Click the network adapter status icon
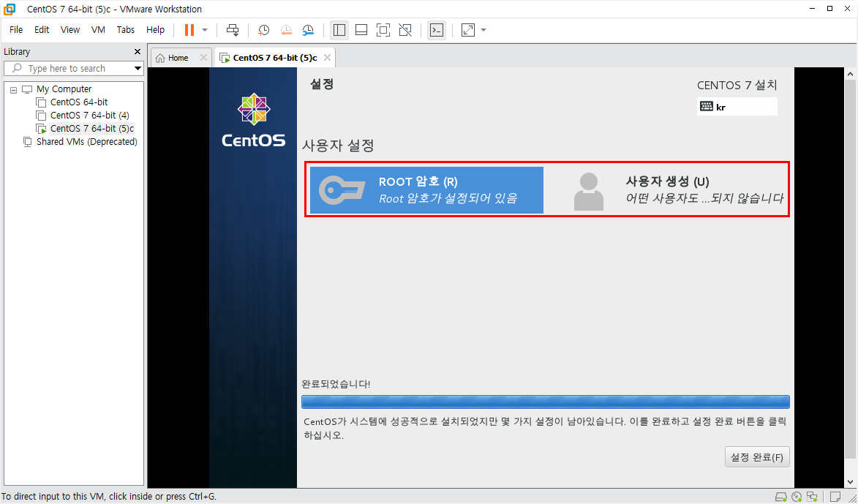 coord(812,497)
